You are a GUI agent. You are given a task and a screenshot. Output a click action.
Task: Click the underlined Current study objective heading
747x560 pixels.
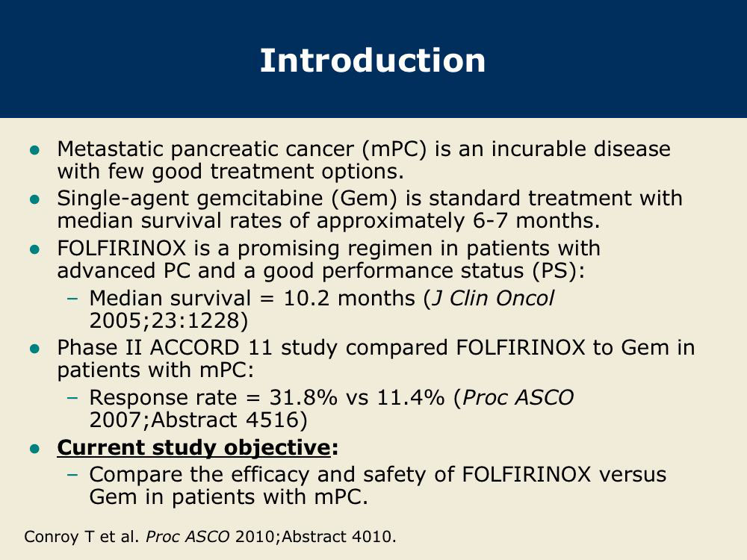pos(194,447)
